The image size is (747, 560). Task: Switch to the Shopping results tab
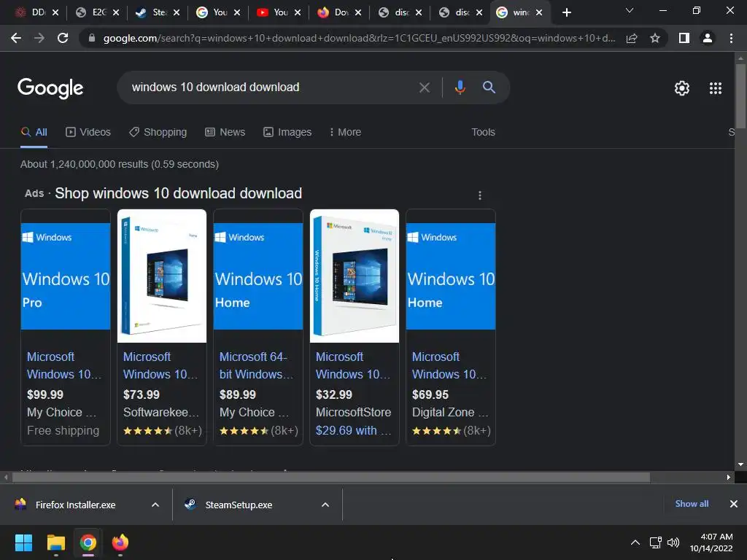[x=158, y=132]
